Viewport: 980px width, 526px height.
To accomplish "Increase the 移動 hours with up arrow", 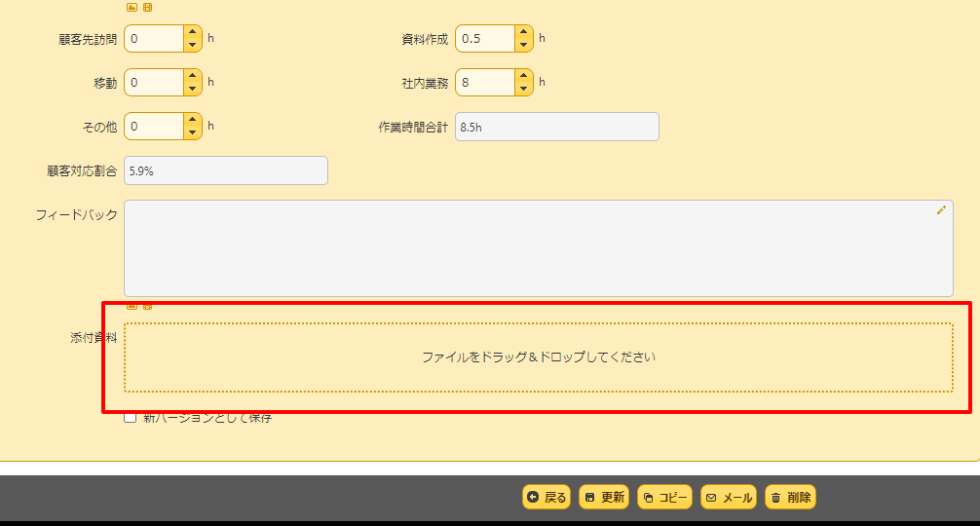I will click(193, 76).
